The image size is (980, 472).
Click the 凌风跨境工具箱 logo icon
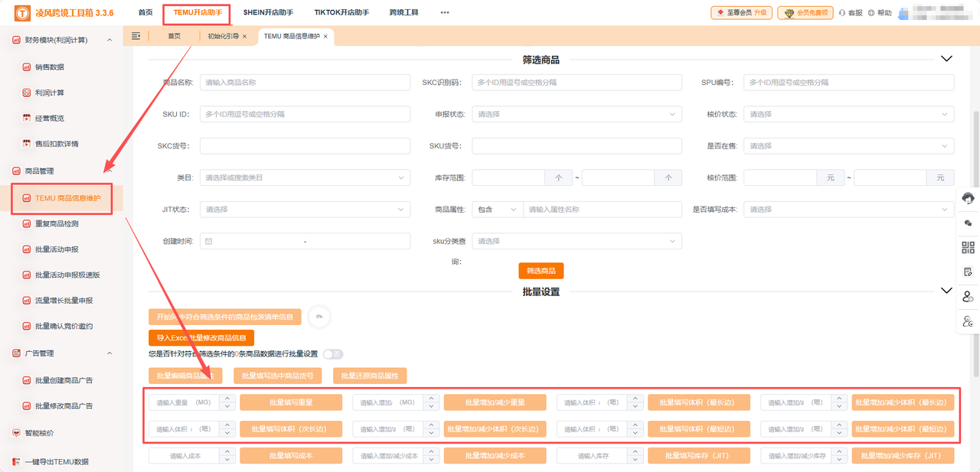click(22, 12)
